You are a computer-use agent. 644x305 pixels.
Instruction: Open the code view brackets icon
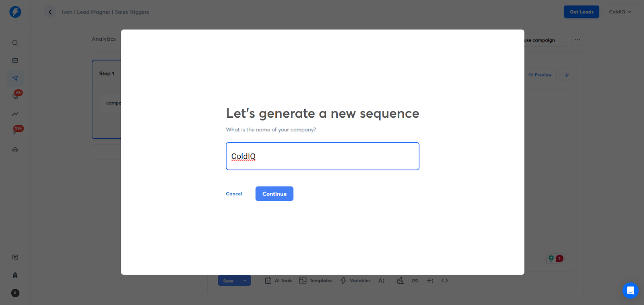[x=445, y=280]
